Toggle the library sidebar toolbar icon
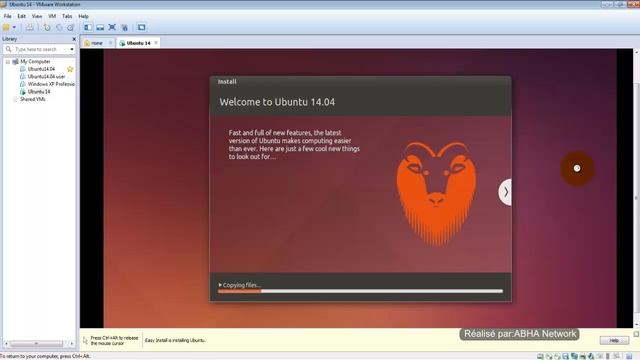Viewport: 640px width, 360px height. [88, 27]
